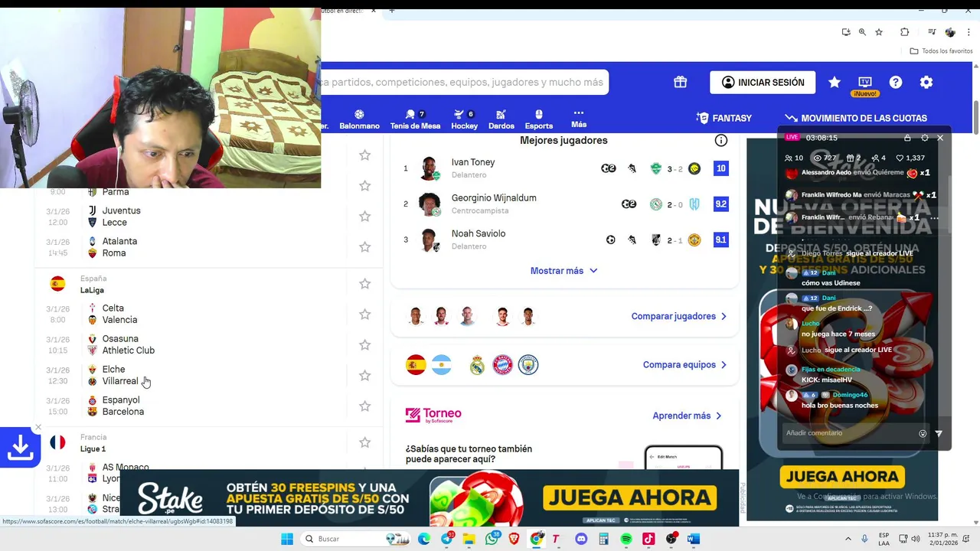The width and height of the screenshot is (980, 551).
Task: Open Aprender más about Torneo
Action: [687, 416]
